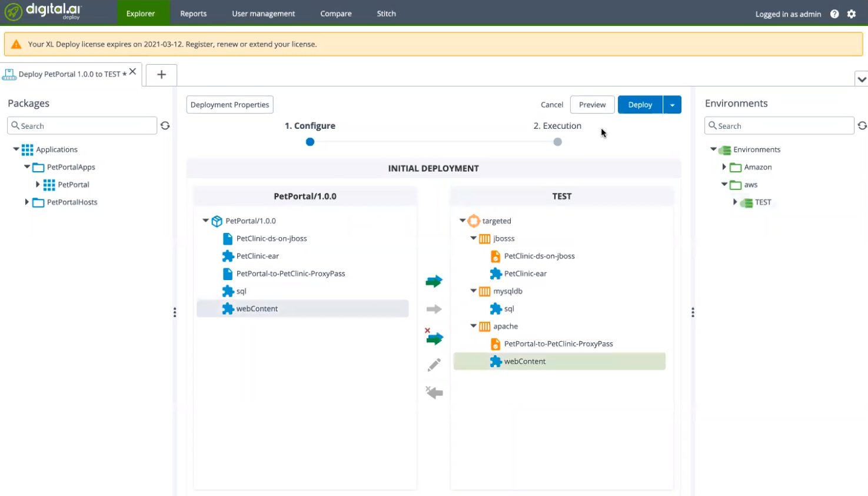Click the digital.ai deploy logo
The image size is (868, 496).
click(43, 11)
